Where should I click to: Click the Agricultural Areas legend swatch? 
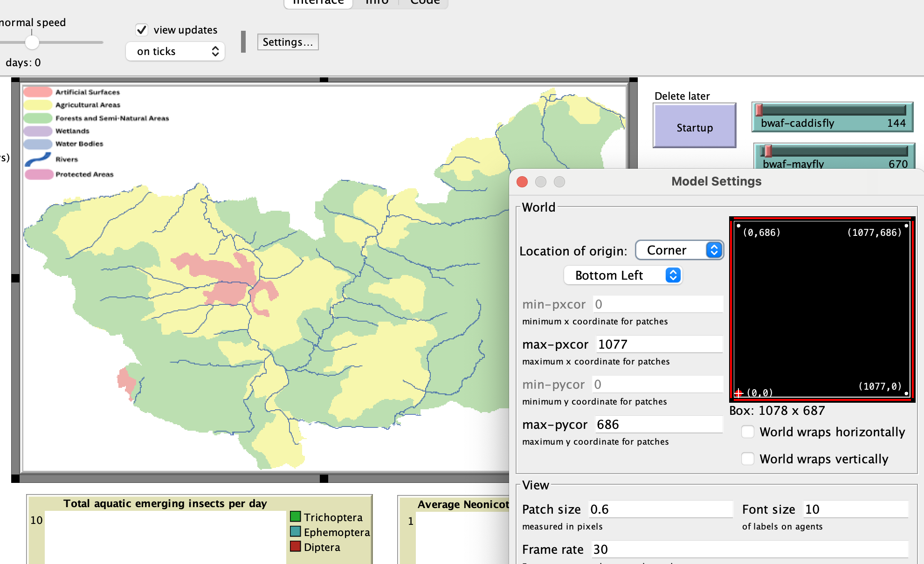point(38,105)
